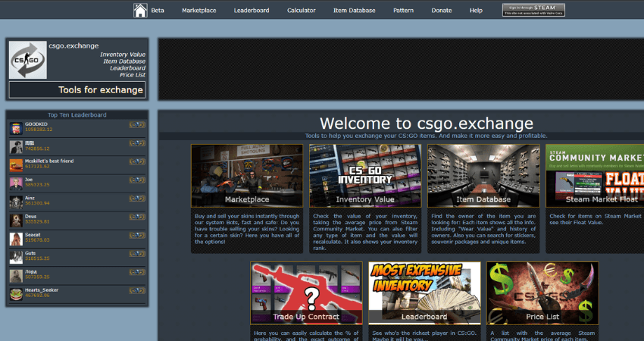Viewport: 644px width, 341px height.
Task: Open the Inventory Value tile image
Action: pyautogui.click(x=365, y=176)
